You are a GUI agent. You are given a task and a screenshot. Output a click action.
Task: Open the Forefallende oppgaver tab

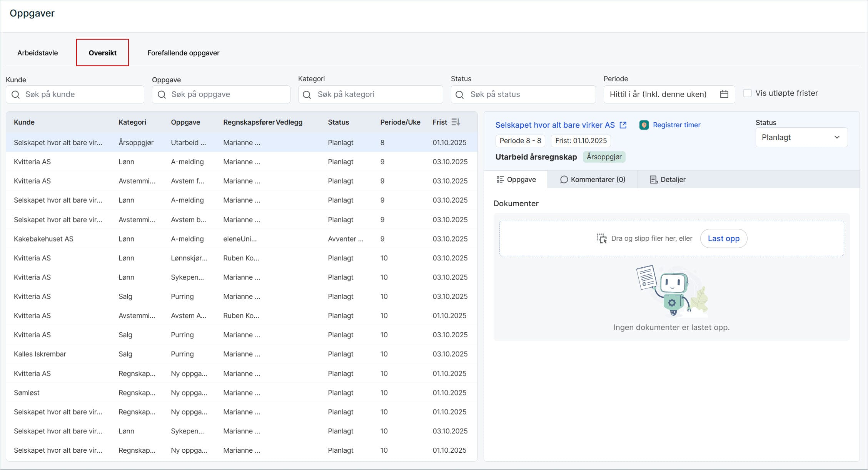pyautogui.click(x=183, y=53)
